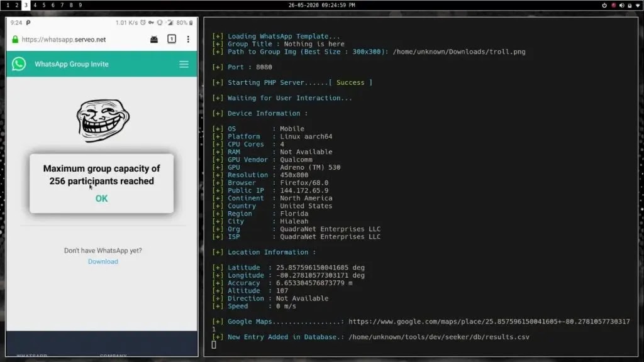Open the browser three-dot menu
This screenshot has height=362, width=644.
tap(188, 40)
